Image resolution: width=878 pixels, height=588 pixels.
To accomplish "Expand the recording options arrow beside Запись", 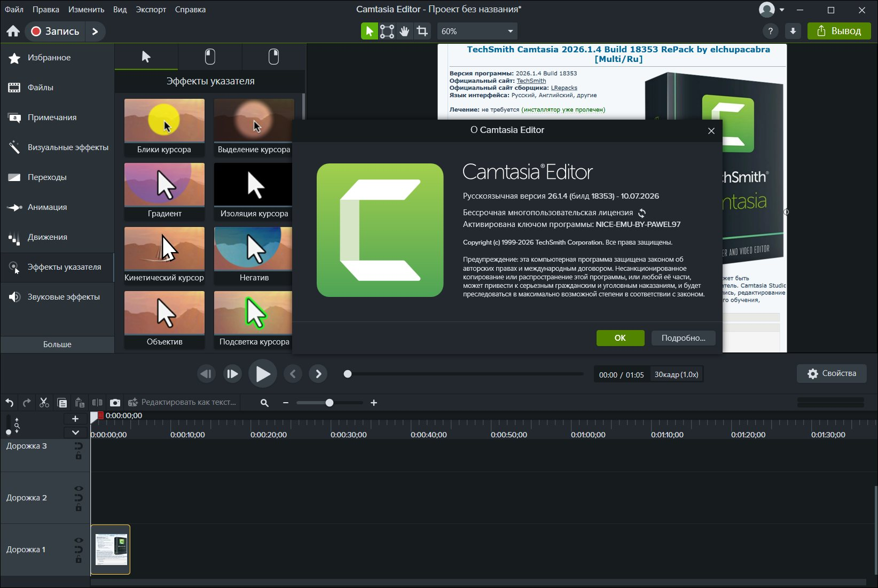I will point(95,31).
